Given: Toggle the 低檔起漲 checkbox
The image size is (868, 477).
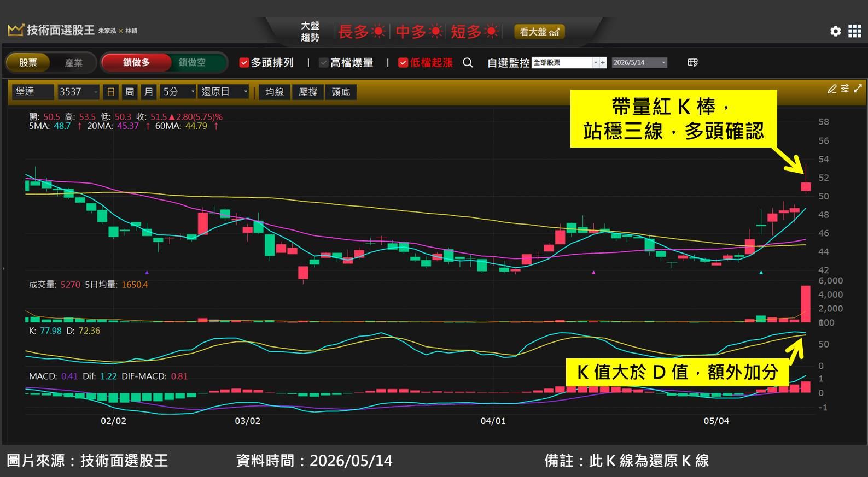Looking at the screenshot, I should point(403,63).
